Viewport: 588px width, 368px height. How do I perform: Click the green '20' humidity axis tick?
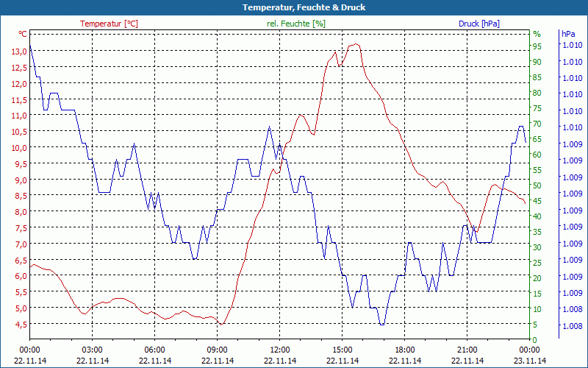(537, 278)
